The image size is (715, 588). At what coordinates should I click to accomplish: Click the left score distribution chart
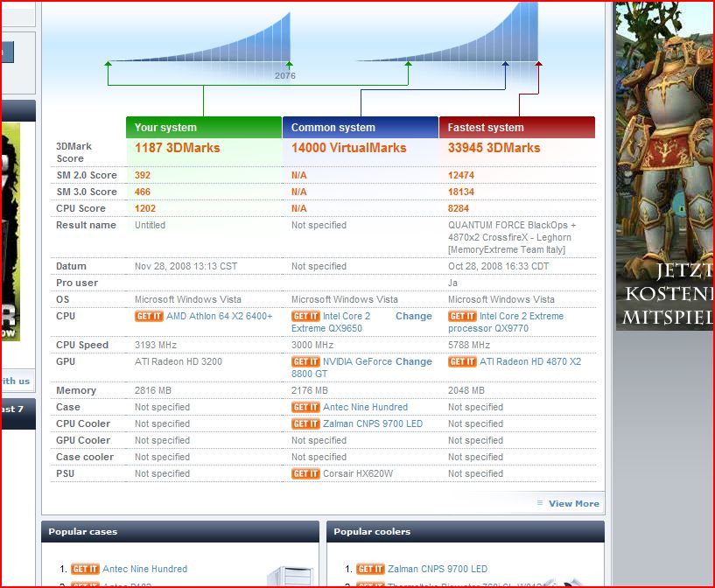pos(200,38)
